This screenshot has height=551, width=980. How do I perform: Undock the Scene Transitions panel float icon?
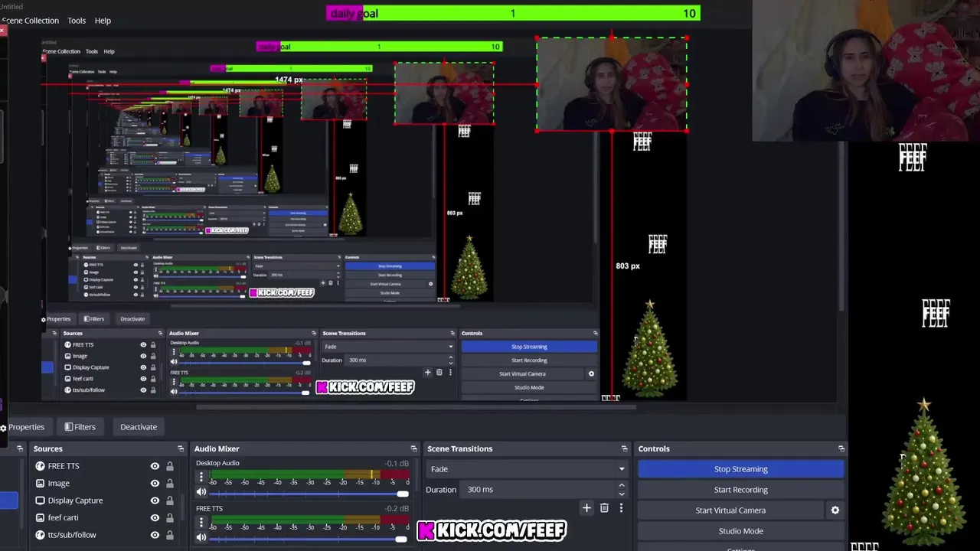click(624, 448)
